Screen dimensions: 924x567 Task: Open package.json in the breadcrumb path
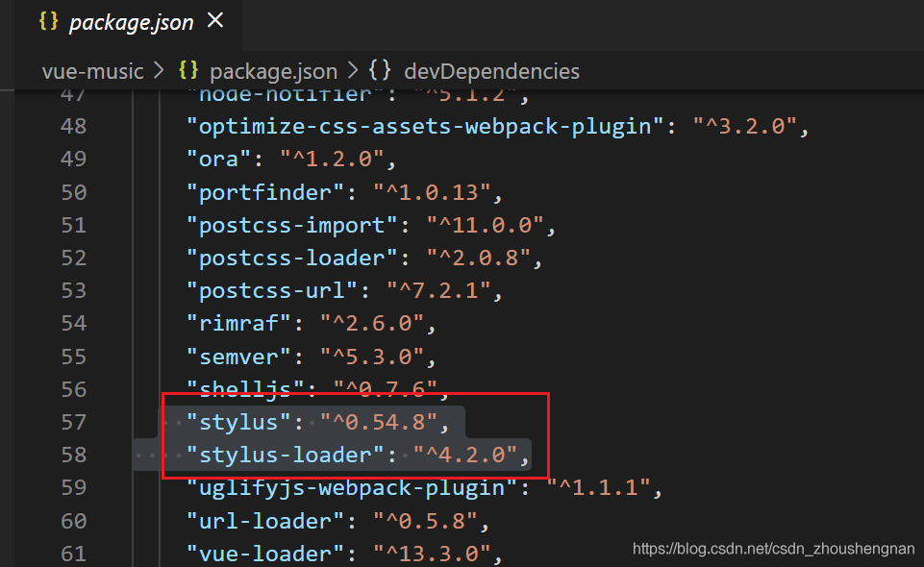273,71
